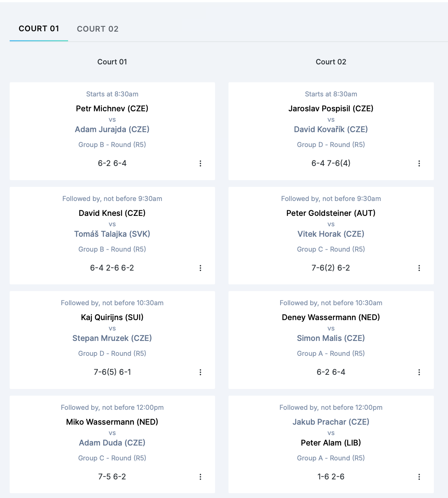This screenshot has width=448, height=498.
Task: Open options menu for Michnev vs Jurajda match
Action: [200, 163]
